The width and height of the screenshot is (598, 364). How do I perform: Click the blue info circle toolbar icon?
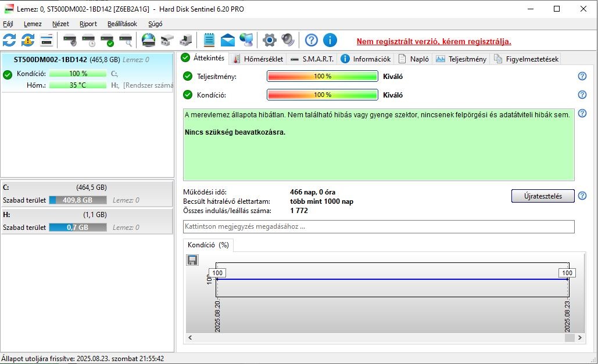pyautogui.click(x=330, y=40)
